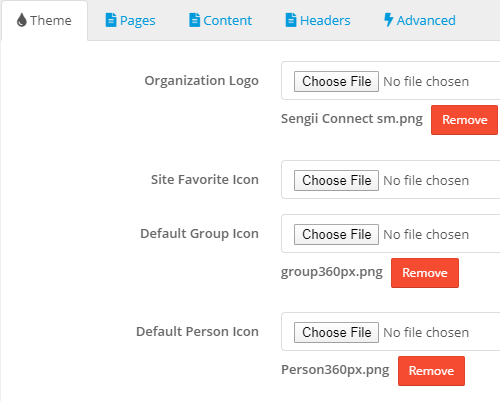This screenshot has height=401, width=500.
Task: Click the Default Group Icon label
Action: pos(199,234)
